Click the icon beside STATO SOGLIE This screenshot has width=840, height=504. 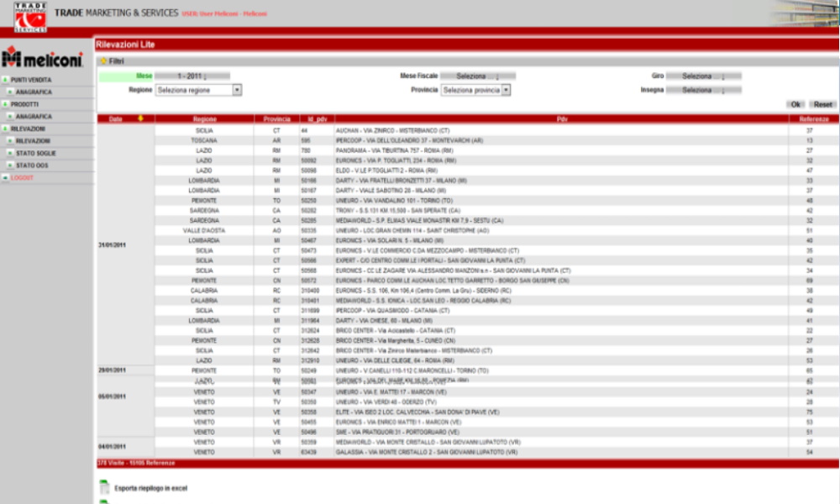(10, 153)
